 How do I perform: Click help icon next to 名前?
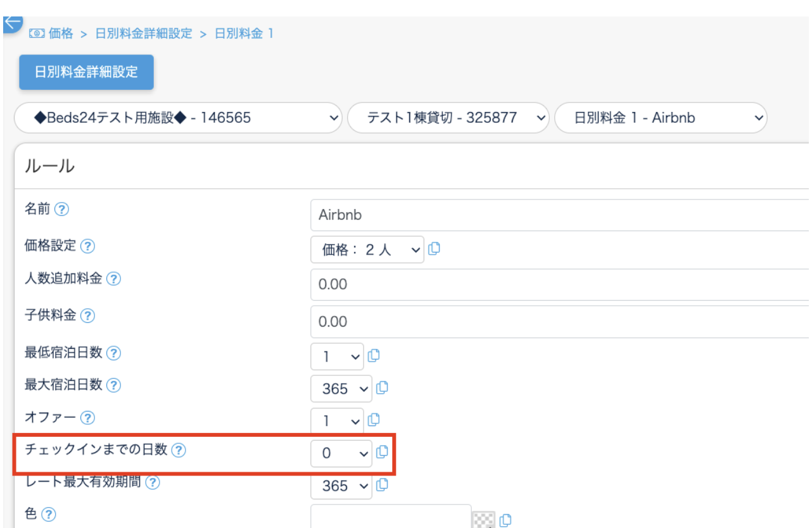coord(61,210)
